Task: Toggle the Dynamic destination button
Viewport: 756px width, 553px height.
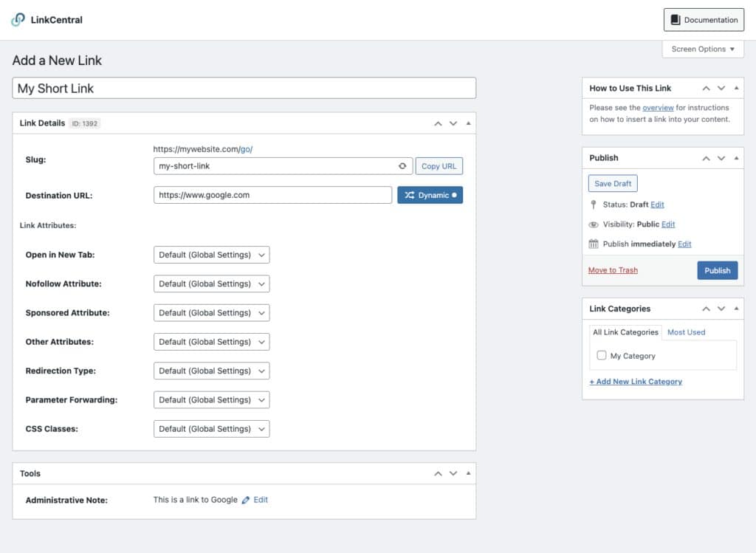Action: tap(430, 195)
